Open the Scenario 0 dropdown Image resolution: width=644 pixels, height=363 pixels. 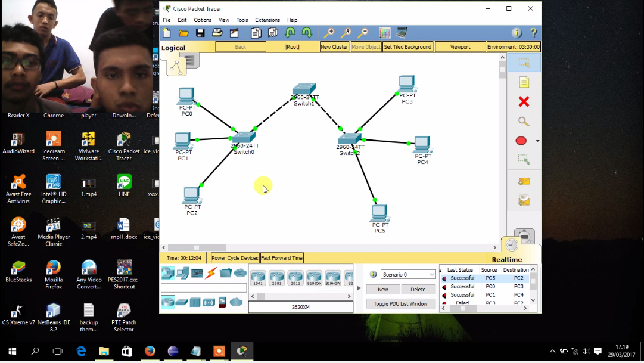pyautogui.click(x=408, y=274)
